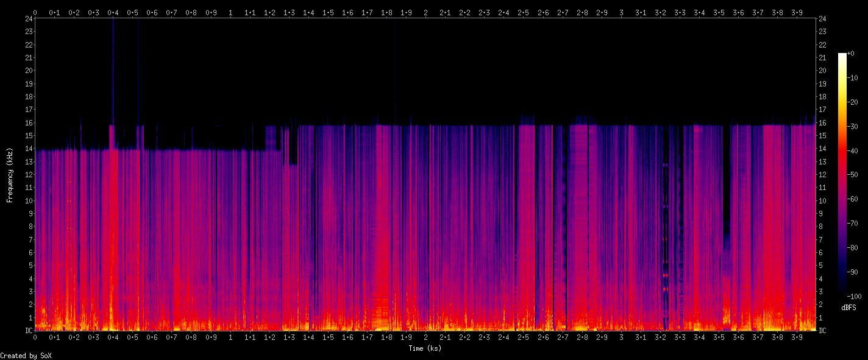The width and height of the screenshot is (868, 360).
Task: Click the "-50" value on dBFS scale
Action: (853, 175)
